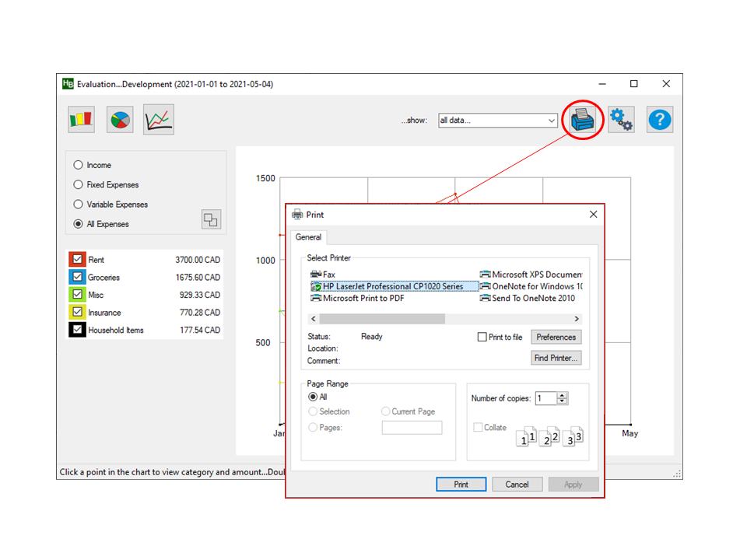
Task: Increase number of copies with up arrow
Action: click(x=563, y=395)
